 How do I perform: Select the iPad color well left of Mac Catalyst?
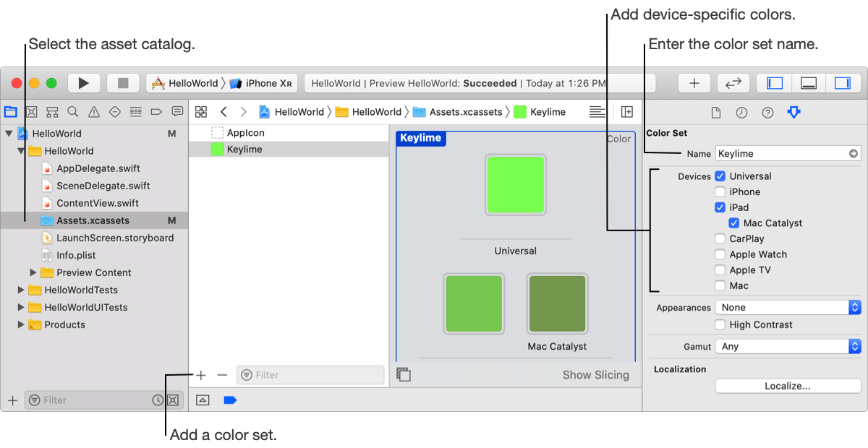(474, 303)
